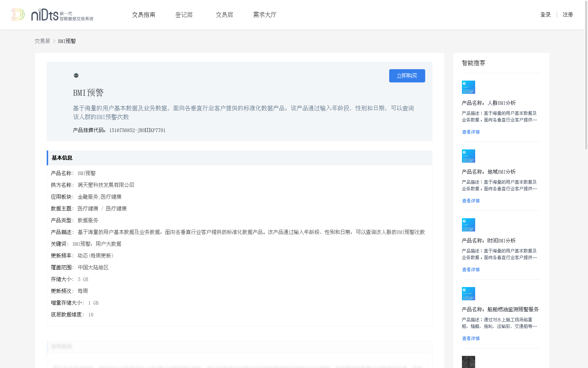Open the 时间BMI分析 product thumbnail

(469, 225)
